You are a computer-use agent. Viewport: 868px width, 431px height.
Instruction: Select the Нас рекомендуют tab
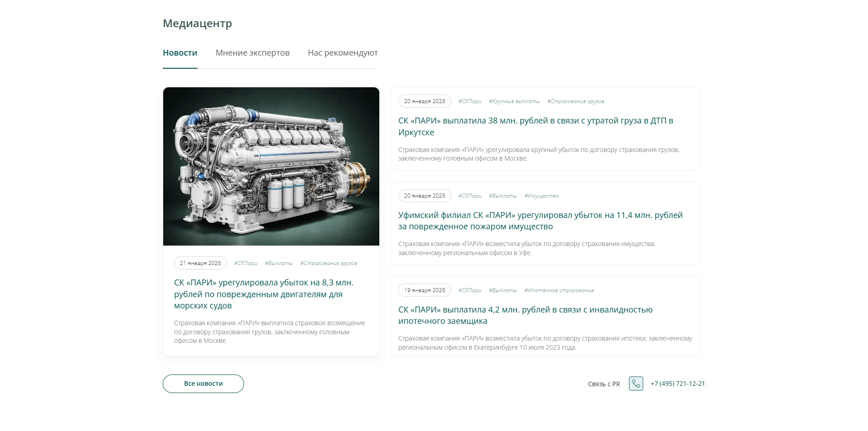coord(343,53)
